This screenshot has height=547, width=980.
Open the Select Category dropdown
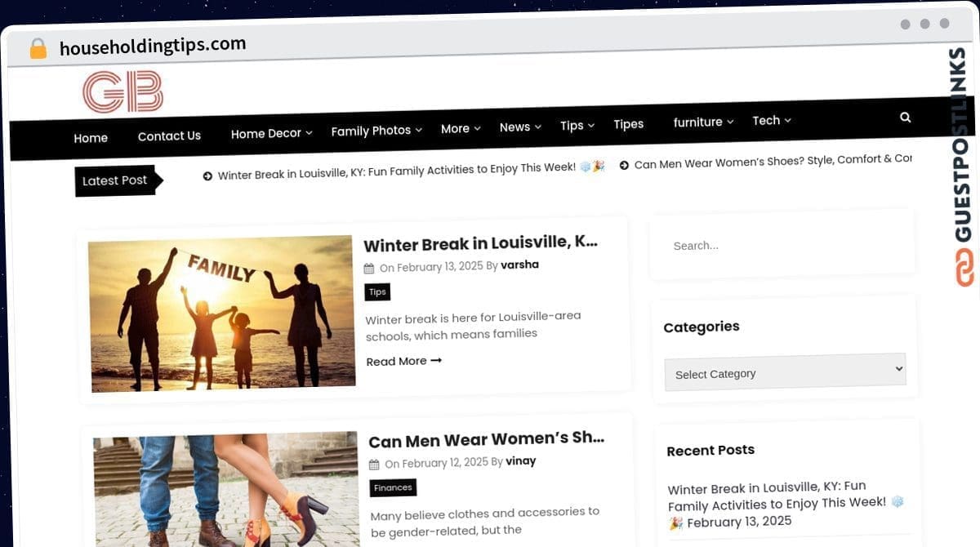785,371
